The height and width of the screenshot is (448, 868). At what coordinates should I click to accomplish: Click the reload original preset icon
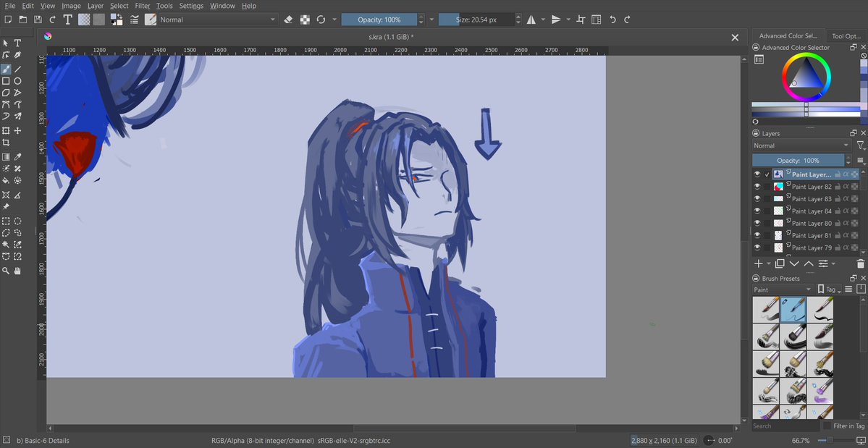click(x=321, y=20)
